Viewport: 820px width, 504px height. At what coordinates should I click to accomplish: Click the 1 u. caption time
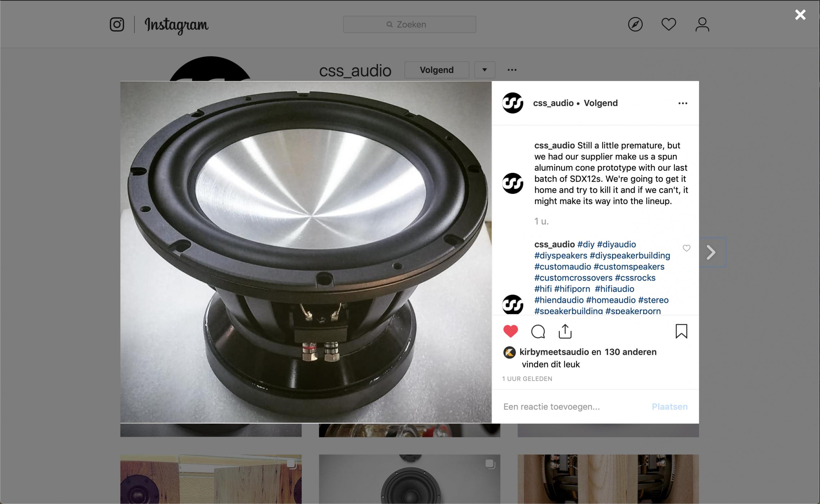tap(541, 221)
